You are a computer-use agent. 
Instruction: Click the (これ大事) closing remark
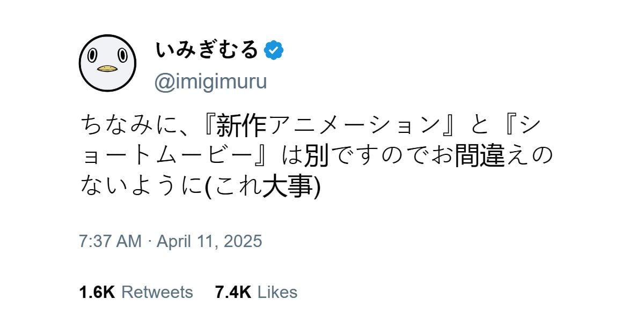click(263, 187)
